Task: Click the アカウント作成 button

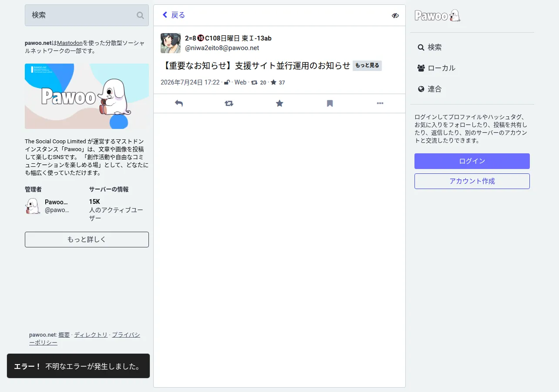Action: 472,181
